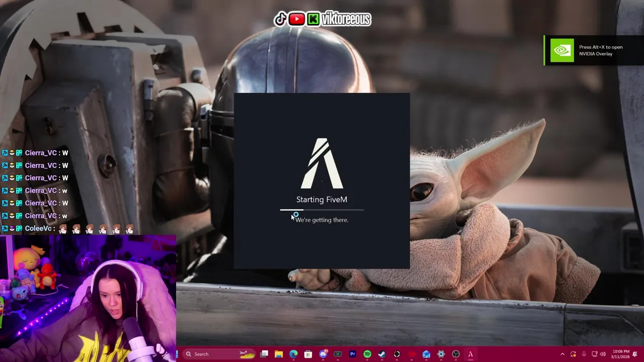The image size is (644, 362).
Task: Open the network status tray icon
Action: click(x=595, y=354)
